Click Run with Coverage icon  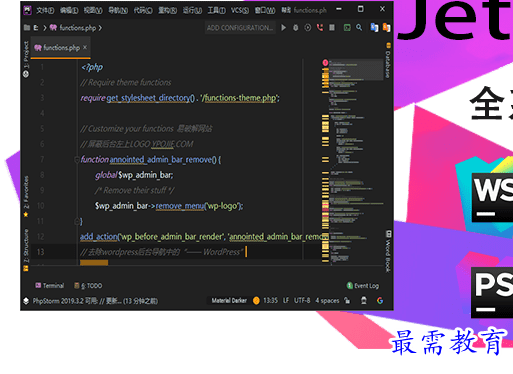click(x=308, y=28)
